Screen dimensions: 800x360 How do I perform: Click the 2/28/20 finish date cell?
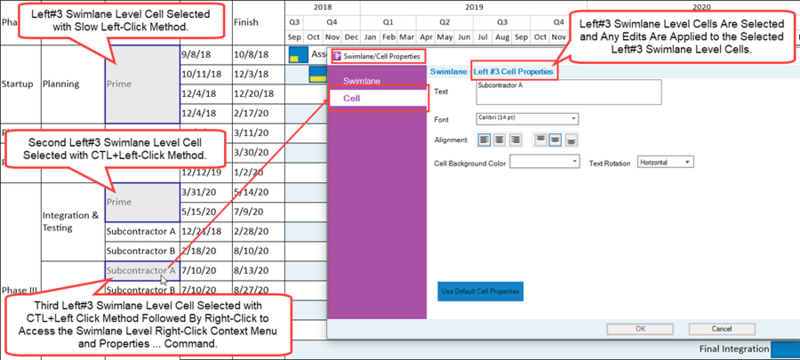coord(258,232)
